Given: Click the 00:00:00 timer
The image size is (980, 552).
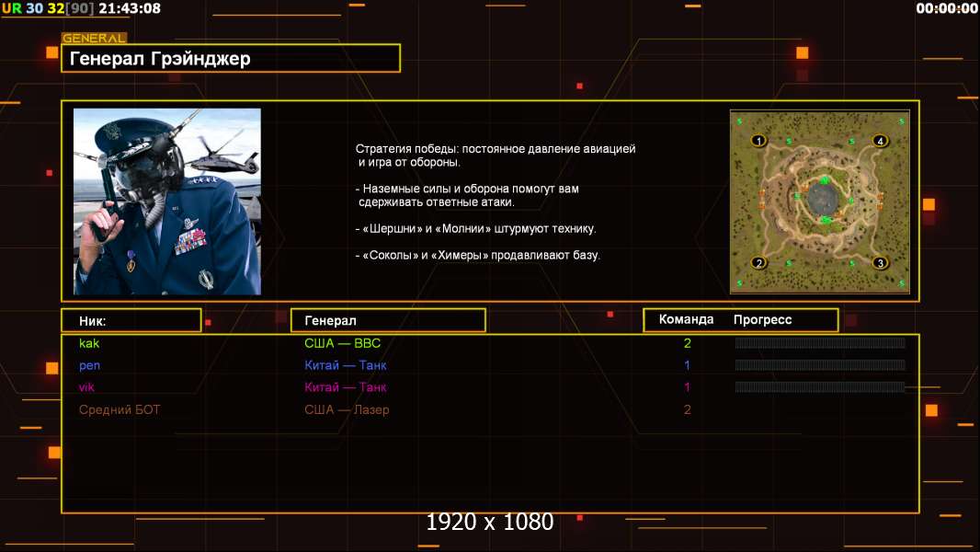Looking at the screenshot, I should (947, 8).
